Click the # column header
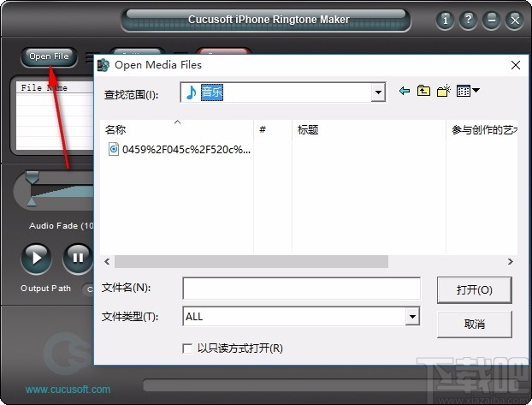The height and width of the screenshot is (405, 532). (x=273, y=129)
